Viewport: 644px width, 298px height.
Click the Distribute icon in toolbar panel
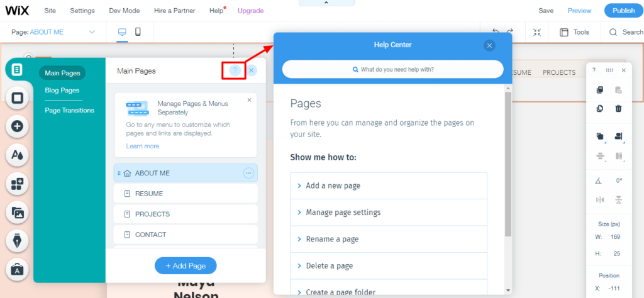(x=600, y=156)
